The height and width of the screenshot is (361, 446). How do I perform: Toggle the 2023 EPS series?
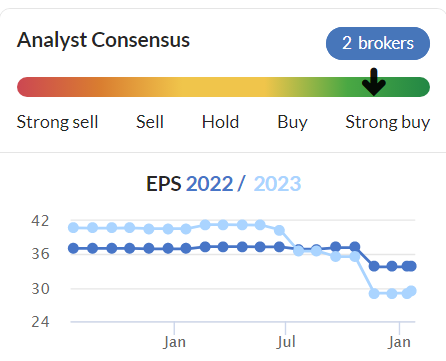[x=277, y=184]
